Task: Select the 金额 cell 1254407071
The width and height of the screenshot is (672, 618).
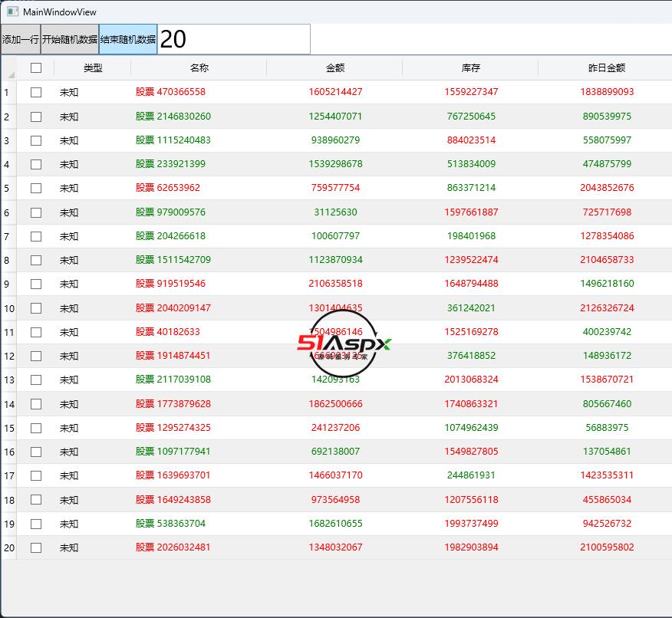Action: pyautogui.click(x=335, y=117)
